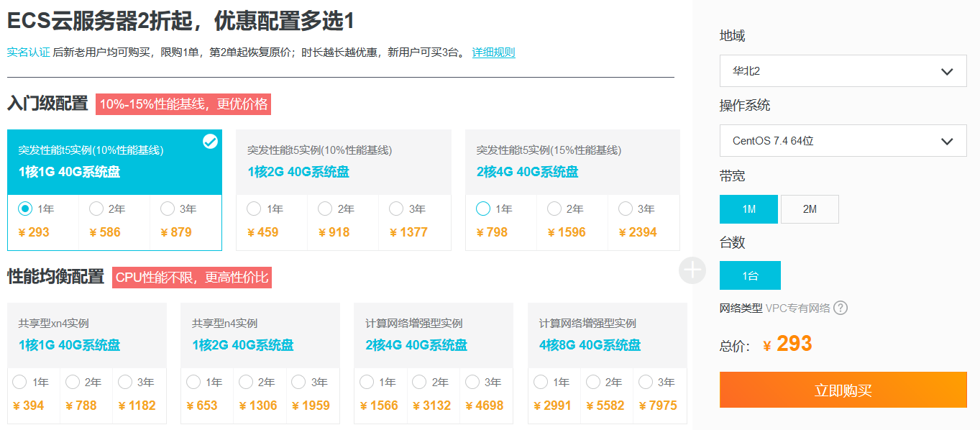This screenshot has height=430, width=980.
Task: Select 1年 for 4核8G at ¥2991
Action: tap(541, 382)
